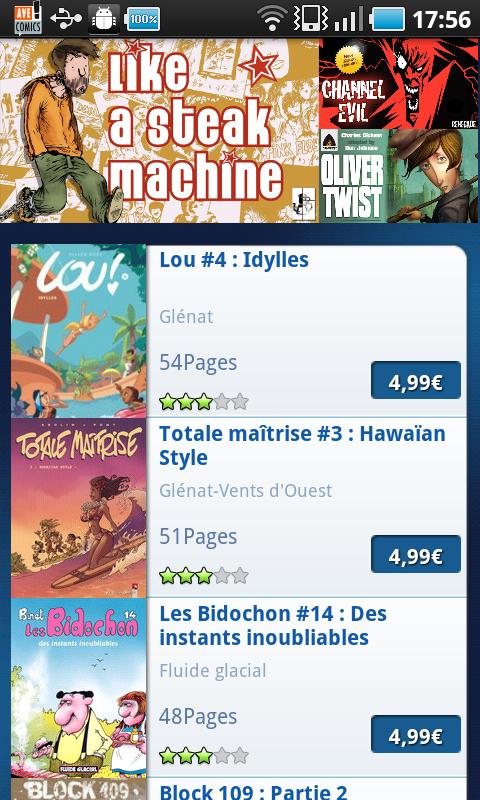This screenshot has width=480, height=800.
Task: Tap the star rating of Lou #4
Action: click(204, 402)
